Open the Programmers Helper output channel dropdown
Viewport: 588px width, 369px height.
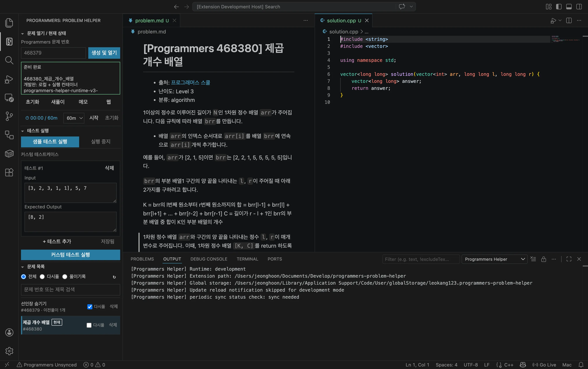point(494,259)
